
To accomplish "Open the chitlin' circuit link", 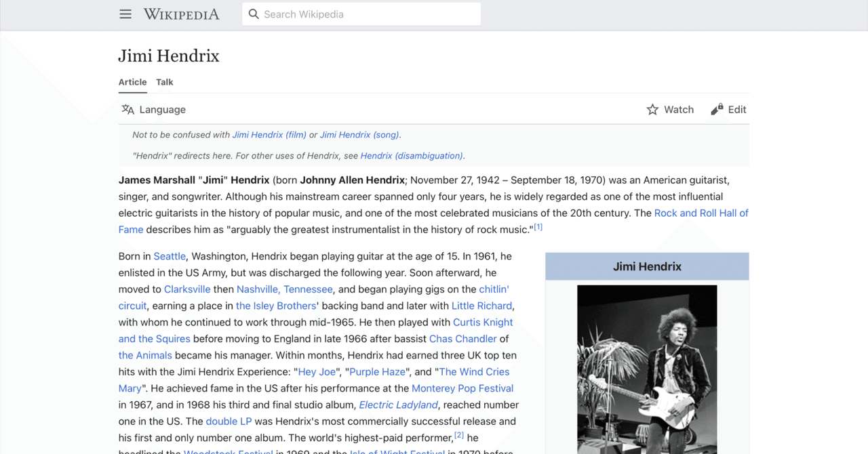I will tap(494, 289).
